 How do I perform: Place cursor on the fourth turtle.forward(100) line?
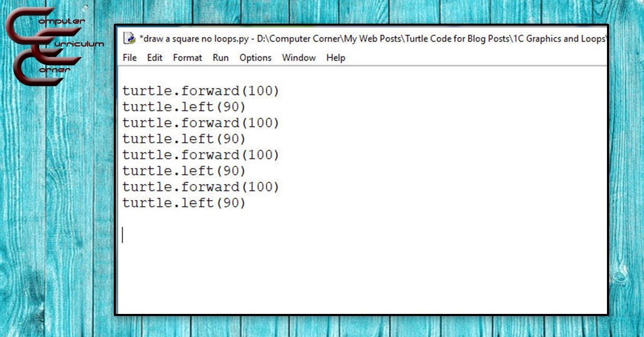[201, 187]
